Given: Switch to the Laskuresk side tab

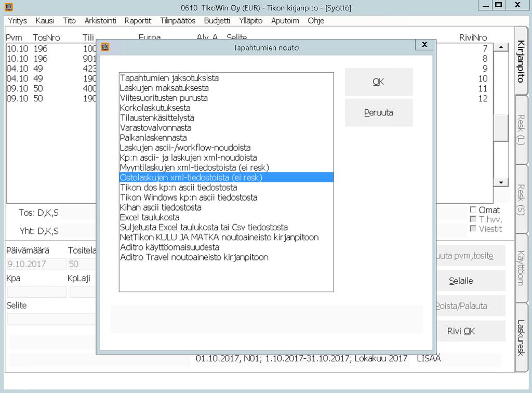Looking at the screenshot, I should click(521, 338).
